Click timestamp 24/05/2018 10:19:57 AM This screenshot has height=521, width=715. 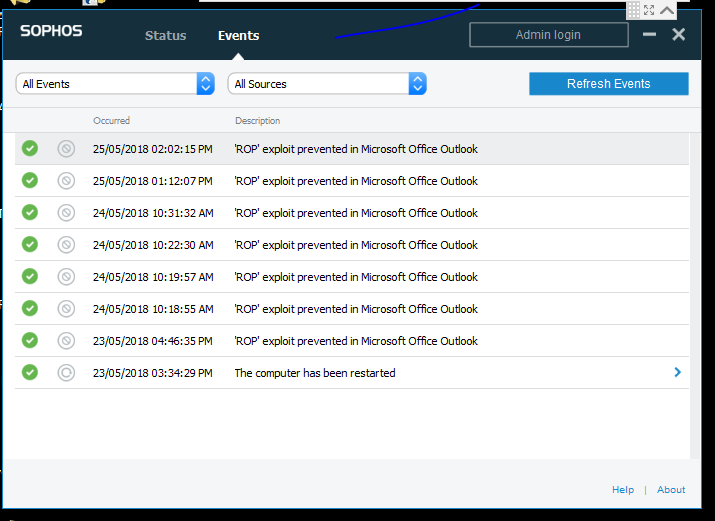click(x=153, y=277)
